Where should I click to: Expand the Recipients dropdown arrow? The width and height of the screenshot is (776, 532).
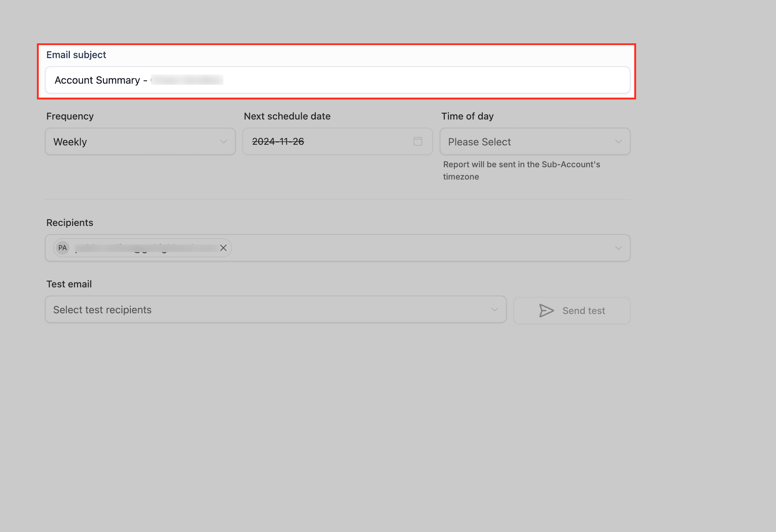coord(618,248)
